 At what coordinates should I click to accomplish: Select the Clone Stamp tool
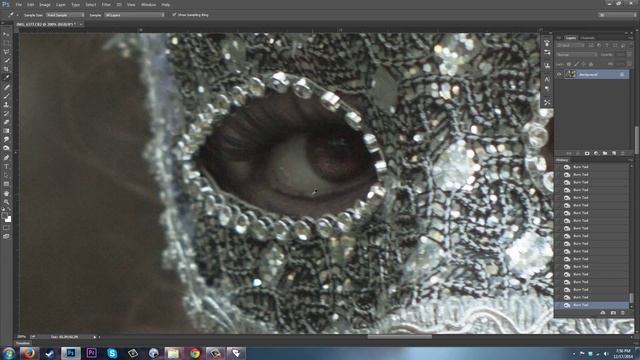tap(6, 104)
